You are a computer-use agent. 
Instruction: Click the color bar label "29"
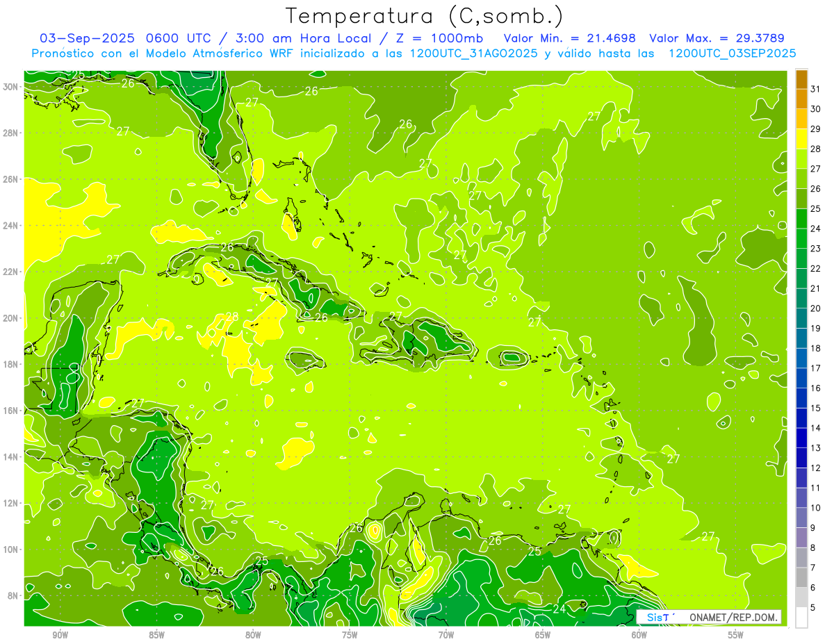point(816,129)
